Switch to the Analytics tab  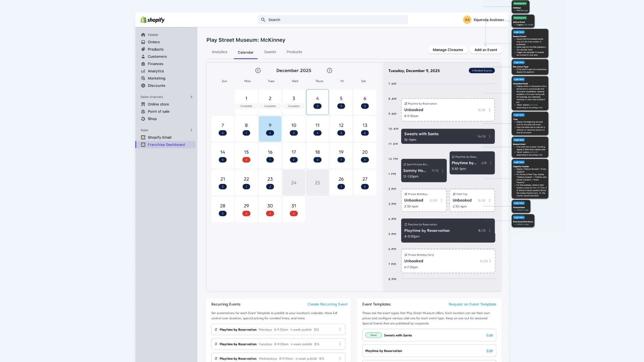point(219,52)
